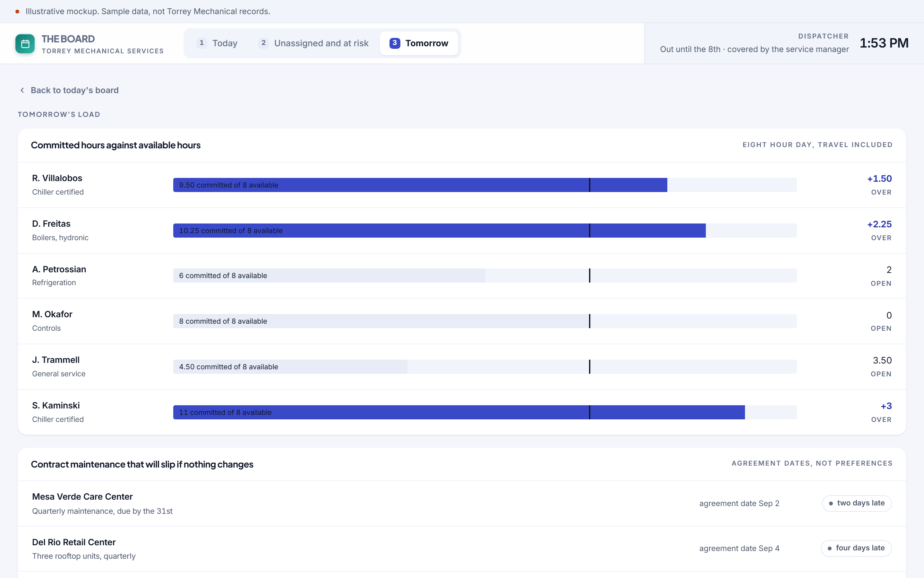Click the four days late badge
The image size is (924, 578).
tap(856, 548)
